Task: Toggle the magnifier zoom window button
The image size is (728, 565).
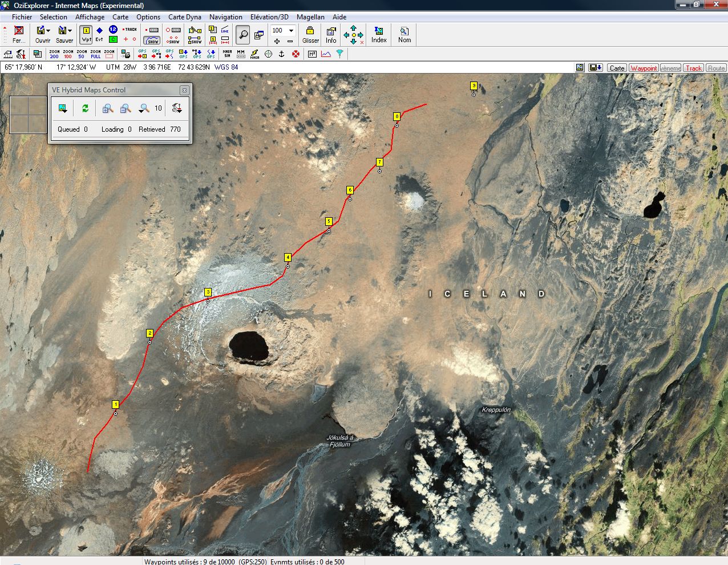Action: click(243, 35)
